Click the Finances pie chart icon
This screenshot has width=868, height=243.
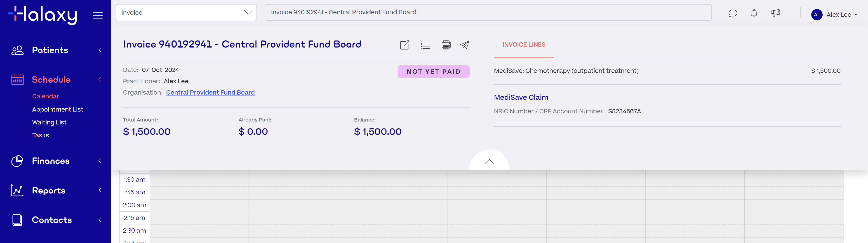click(x=17, y=161)
